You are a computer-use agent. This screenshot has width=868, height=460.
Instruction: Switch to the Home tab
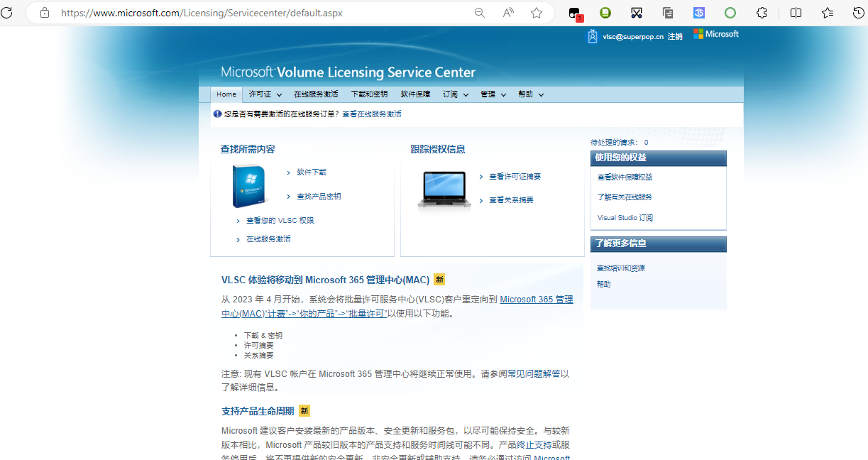(226, 94)
